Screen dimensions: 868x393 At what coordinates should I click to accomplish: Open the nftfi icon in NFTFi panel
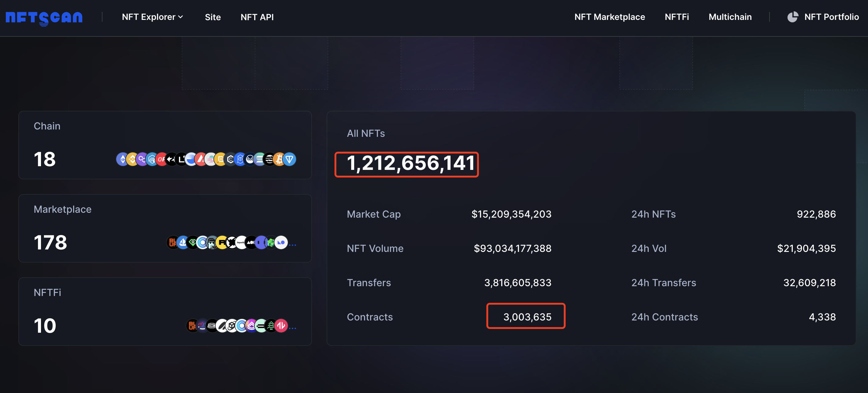202,326
